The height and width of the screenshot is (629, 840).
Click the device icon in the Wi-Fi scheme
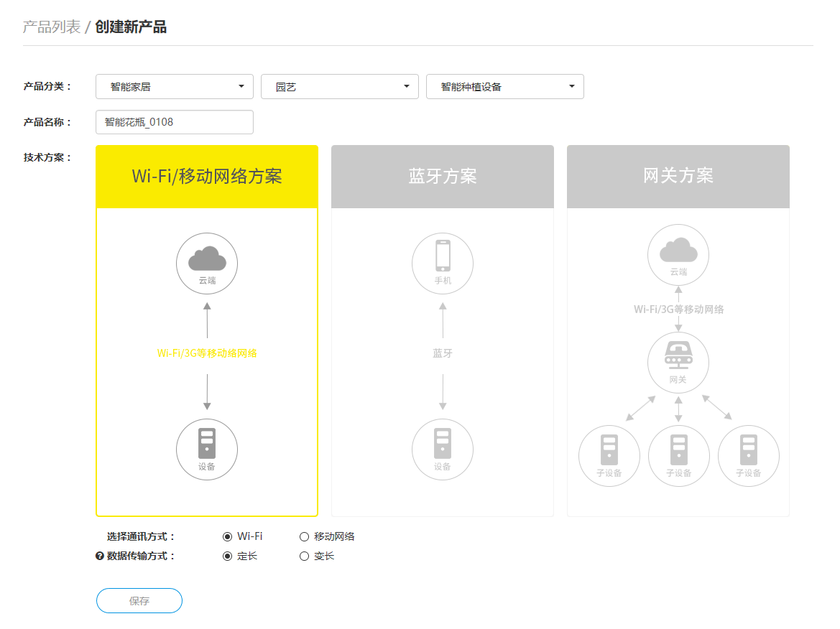click(x=207, y=444)
